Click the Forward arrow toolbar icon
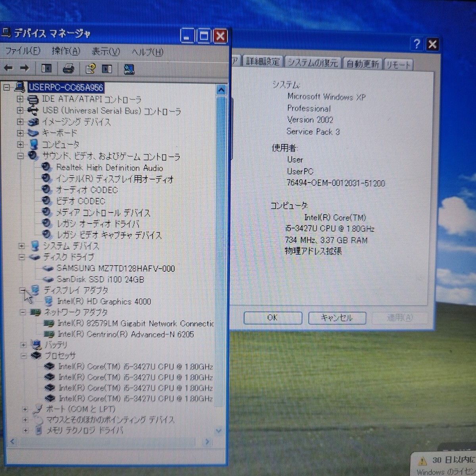 pos(25,69)
